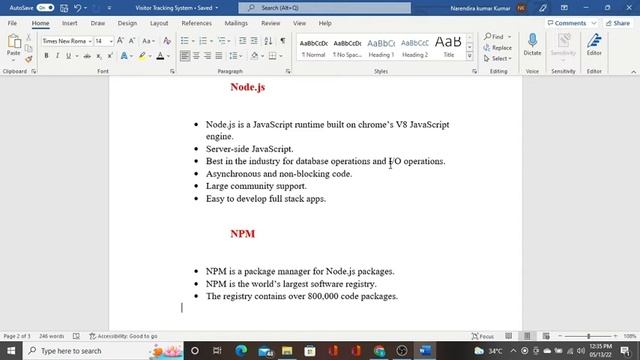Viewport: 640px width, 360px height.
Task: Open the References tab
Action: pos(196,23)
